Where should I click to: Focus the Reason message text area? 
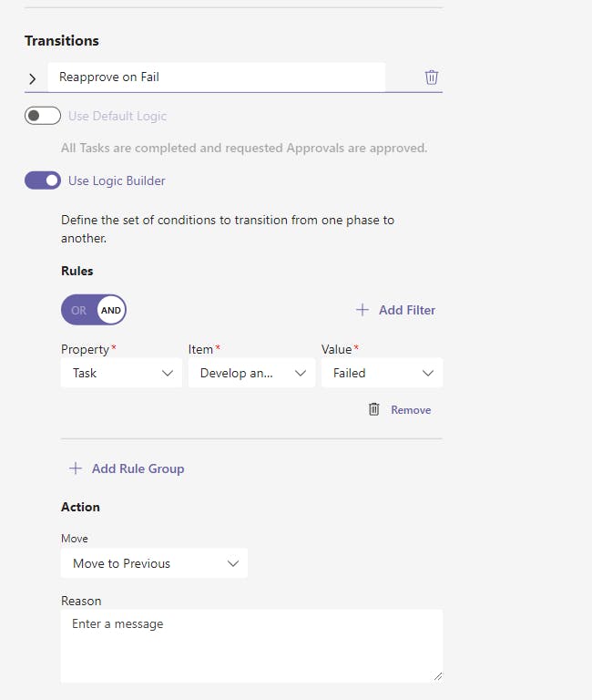pos(251,645)
